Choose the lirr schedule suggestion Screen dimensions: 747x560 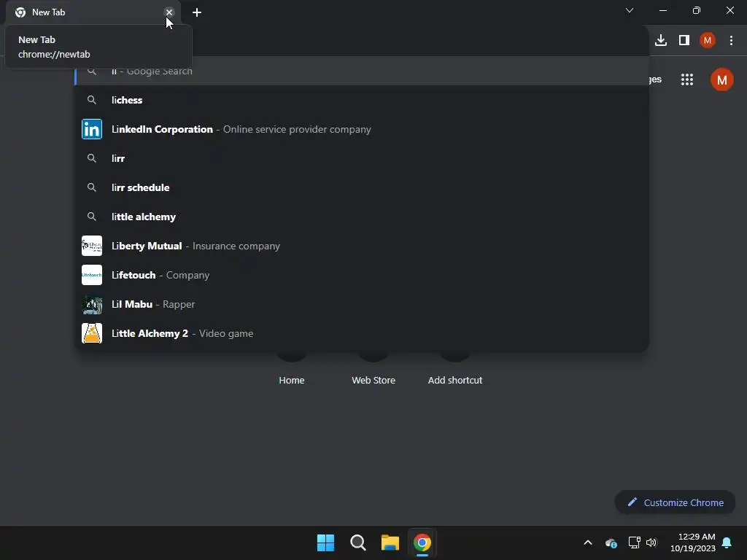pyautogui.click(x=362, y=187)
